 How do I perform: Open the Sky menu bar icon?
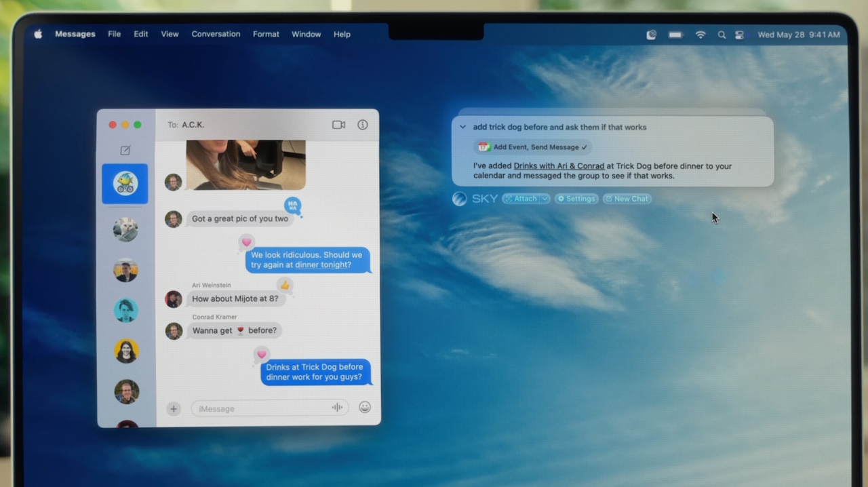(652, 35)
